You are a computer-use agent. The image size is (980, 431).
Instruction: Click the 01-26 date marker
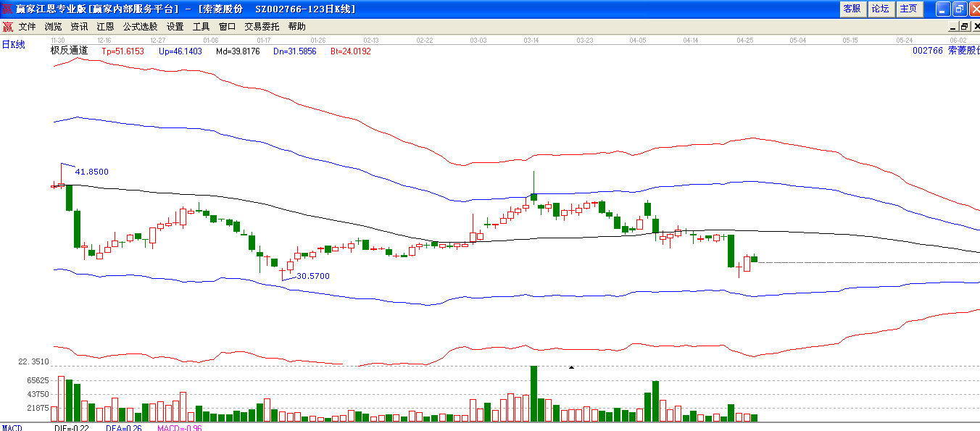(x=317, y=40)
